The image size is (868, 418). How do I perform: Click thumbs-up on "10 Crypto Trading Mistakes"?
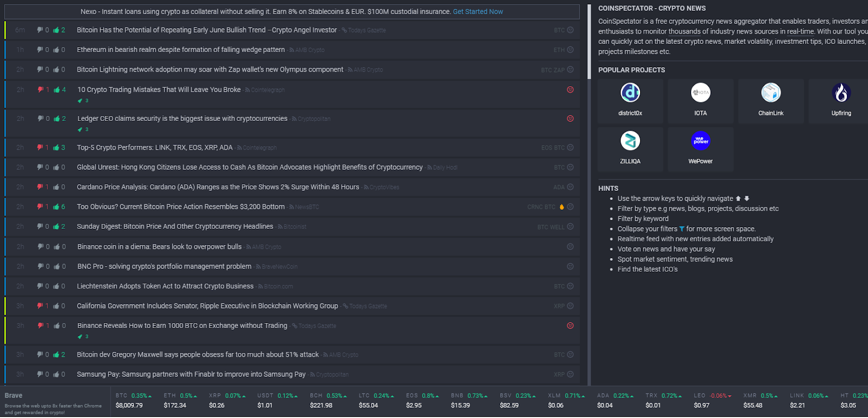pos(57,90)
